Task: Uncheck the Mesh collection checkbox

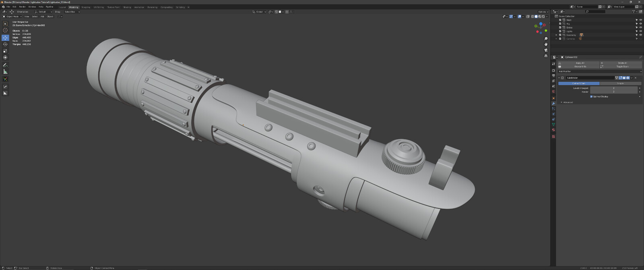Action: click(560, 20)
